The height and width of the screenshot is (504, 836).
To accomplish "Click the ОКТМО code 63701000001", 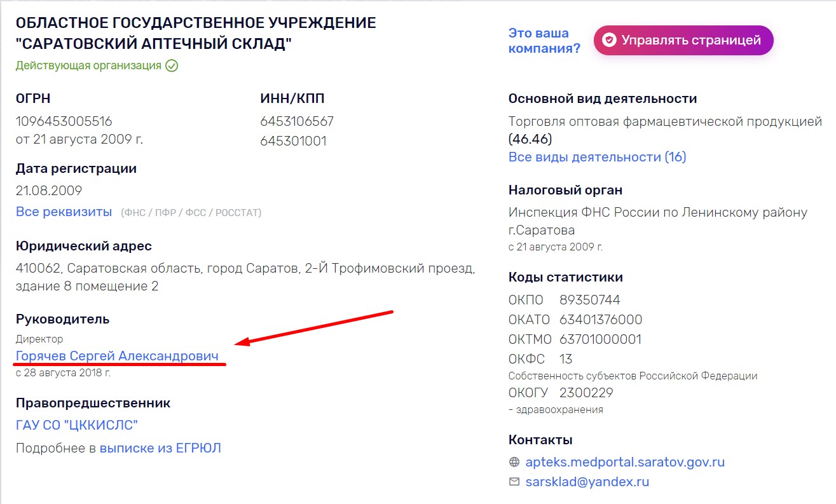I will [x=601, y=339].
